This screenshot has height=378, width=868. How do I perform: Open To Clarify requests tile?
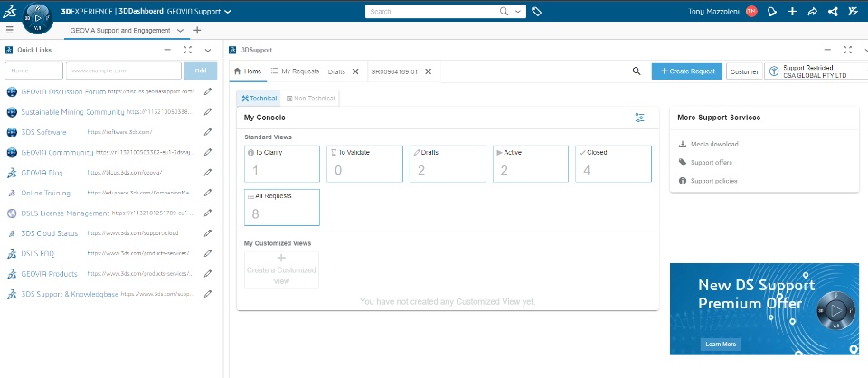[282, 164]
